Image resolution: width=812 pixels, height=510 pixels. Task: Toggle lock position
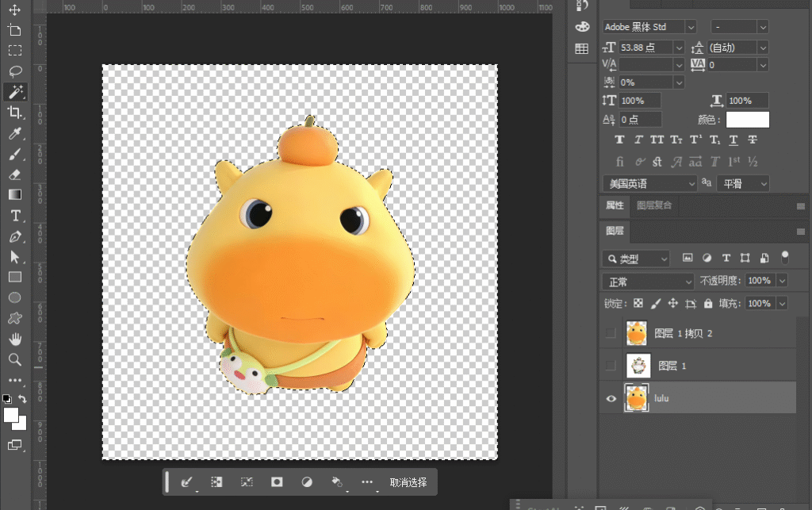click(672, 304)
